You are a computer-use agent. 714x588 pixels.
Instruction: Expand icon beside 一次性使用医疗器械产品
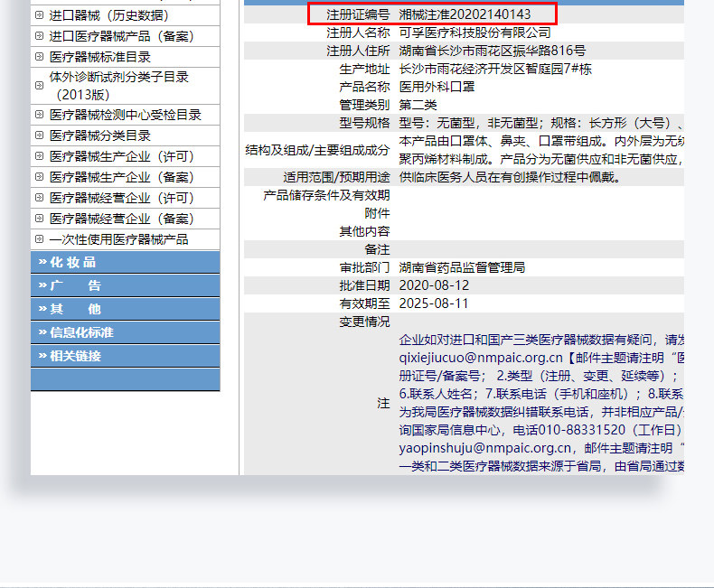(x=39, y=238)
